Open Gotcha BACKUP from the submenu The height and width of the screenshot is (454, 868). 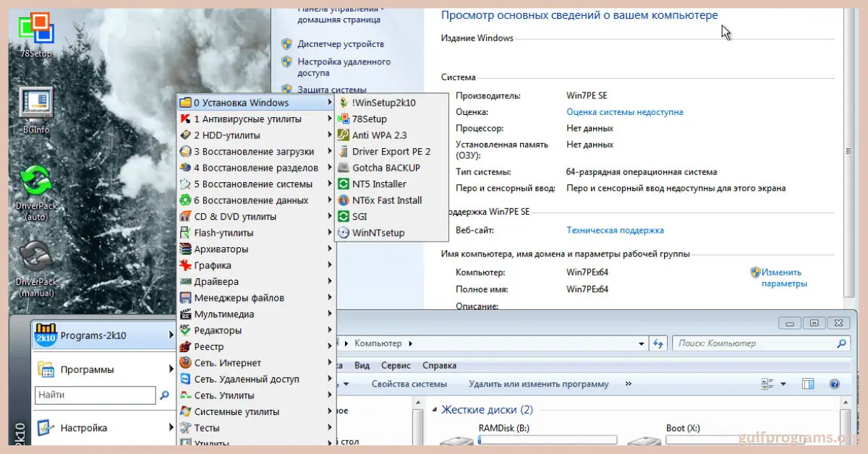click(386, 168)
